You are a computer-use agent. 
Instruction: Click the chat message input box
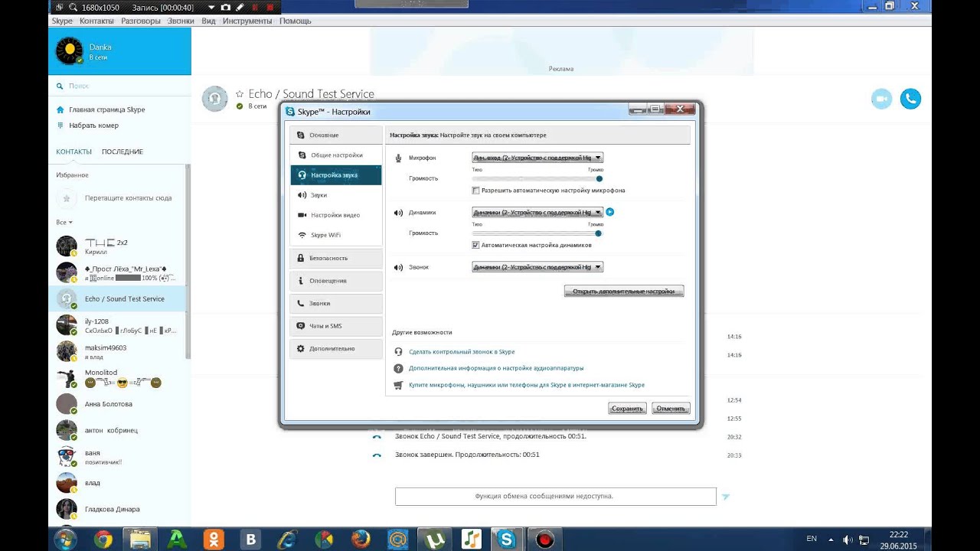[556, 497]
